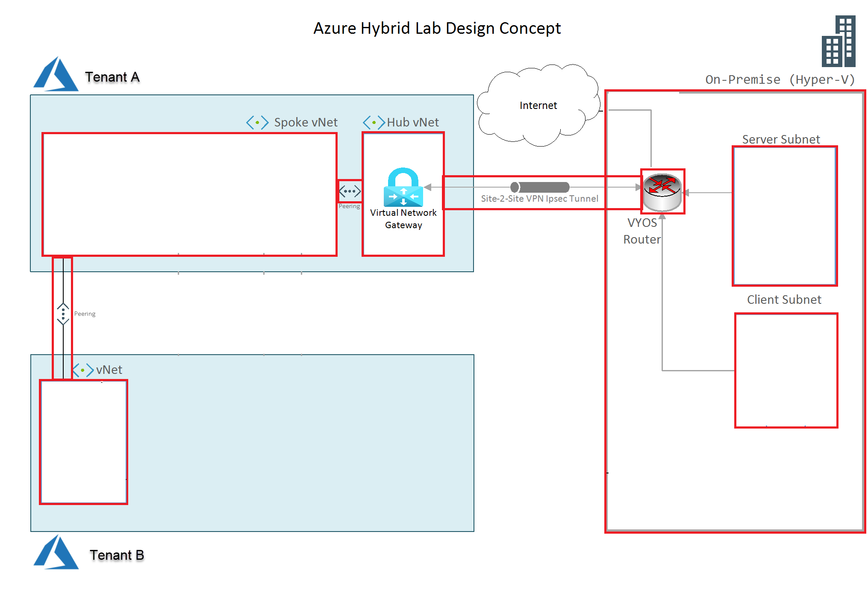Click the diagram title text

pos(437,28)
